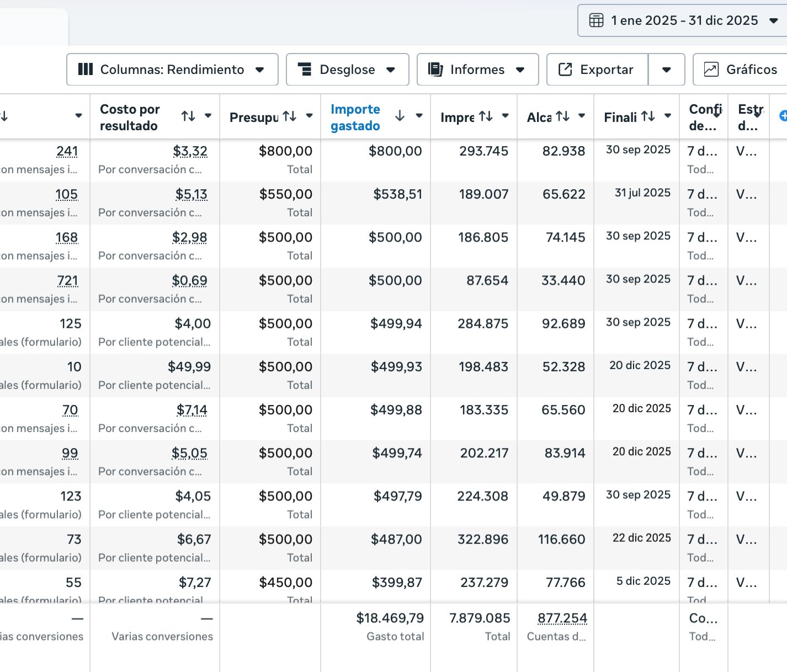Open the Columnas: Rendimiento menu
This screenshot has width=787, height=672.
pos(172,70)
